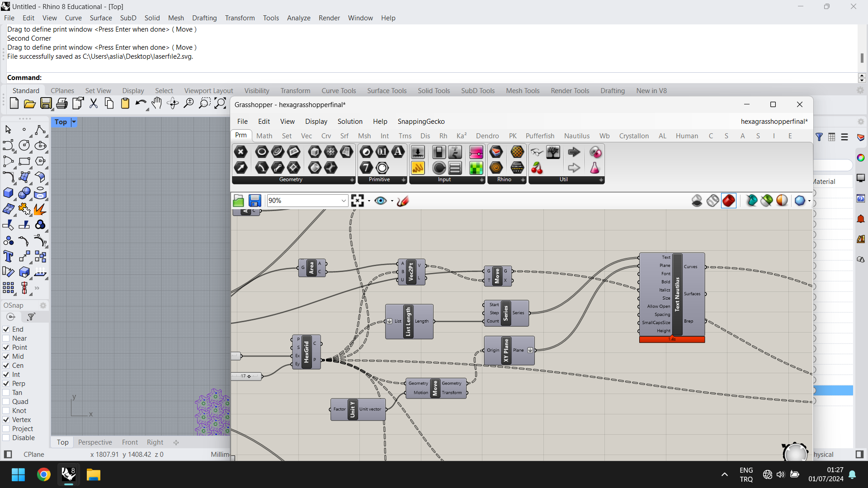Select the Cut scissors icon

click(x=94, y=103)
